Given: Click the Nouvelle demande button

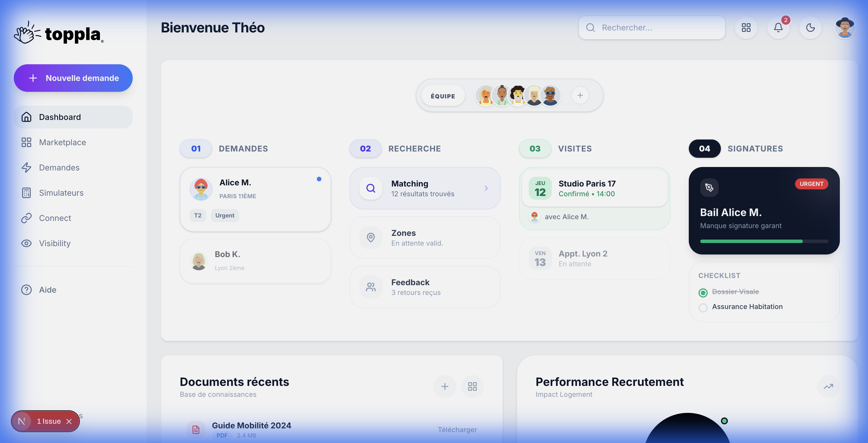Looking at the screenshot, I should (x=73, y=78).
